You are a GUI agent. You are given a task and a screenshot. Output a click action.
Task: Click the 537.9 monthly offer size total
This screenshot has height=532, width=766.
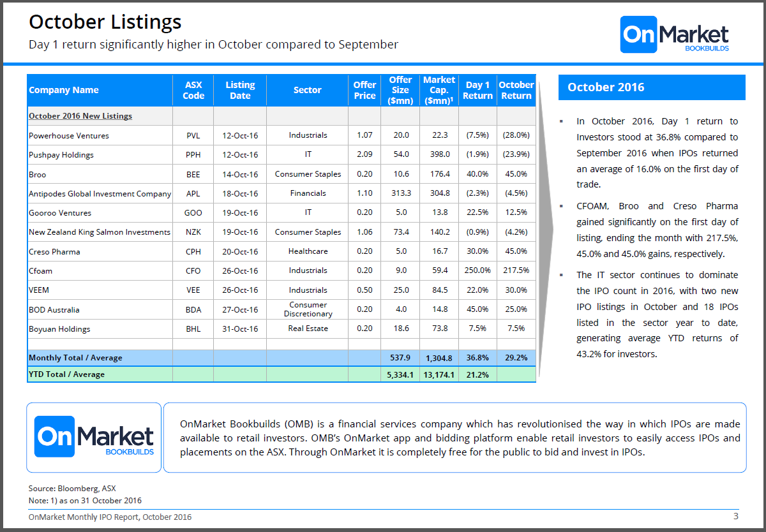(x=400, y=358)
